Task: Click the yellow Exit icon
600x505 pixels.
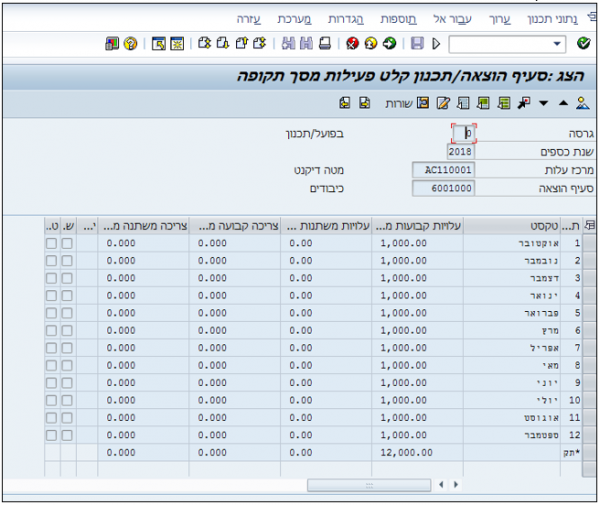Action: point(371,43)
